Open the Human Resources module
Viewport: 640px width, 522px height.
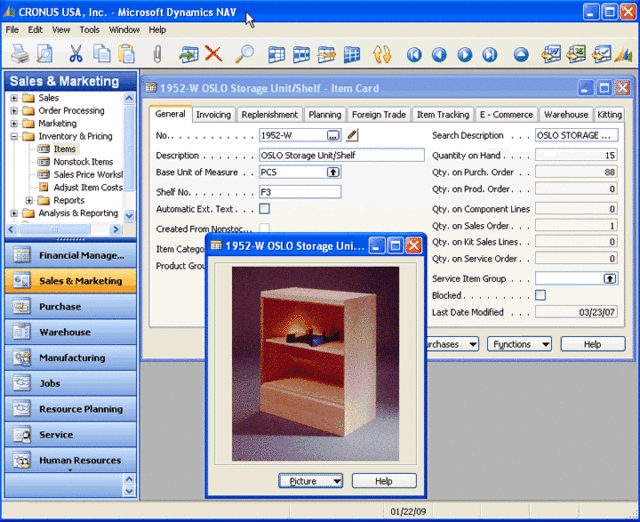point(71,460)
